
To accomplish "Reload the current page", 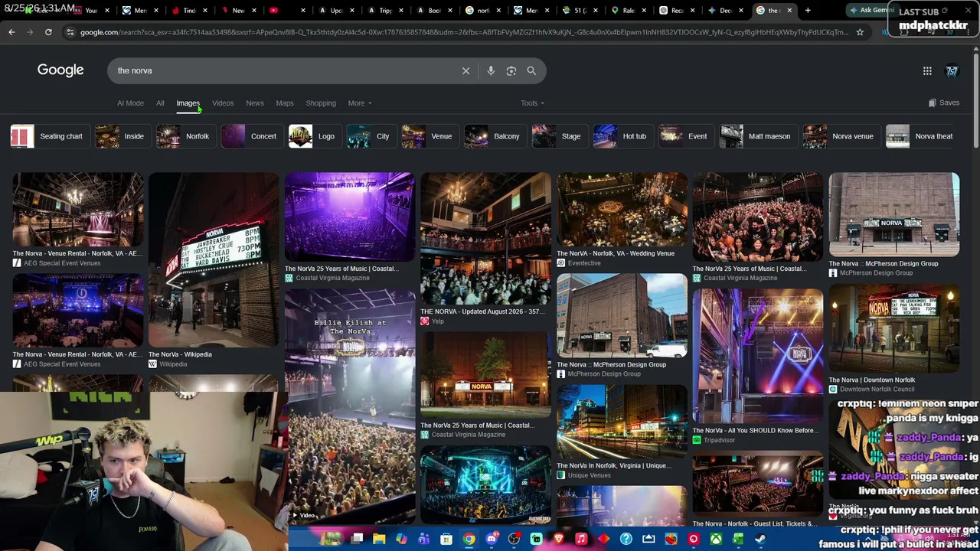I will coord(48,32).
